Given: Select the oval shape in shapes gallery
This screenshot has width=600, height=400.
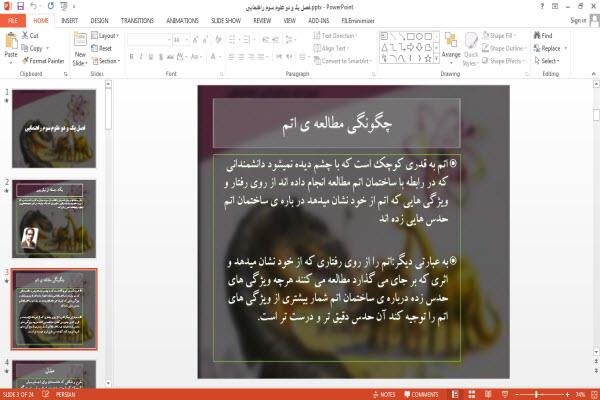Looking at the screenshot, I should (419, 36).
